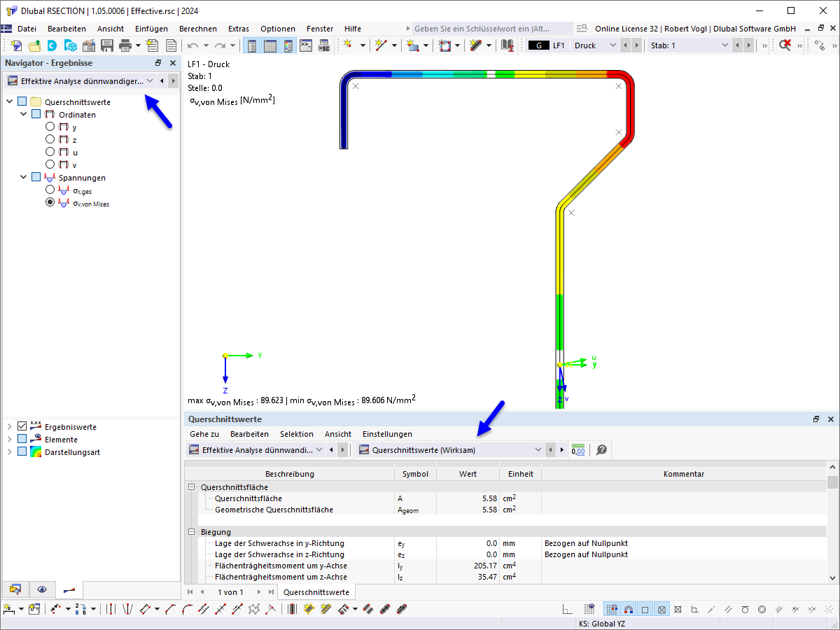Open the Datei menu
Image resolution: width=840 pixels, height=630 pixels.
(x=27, y=29)
